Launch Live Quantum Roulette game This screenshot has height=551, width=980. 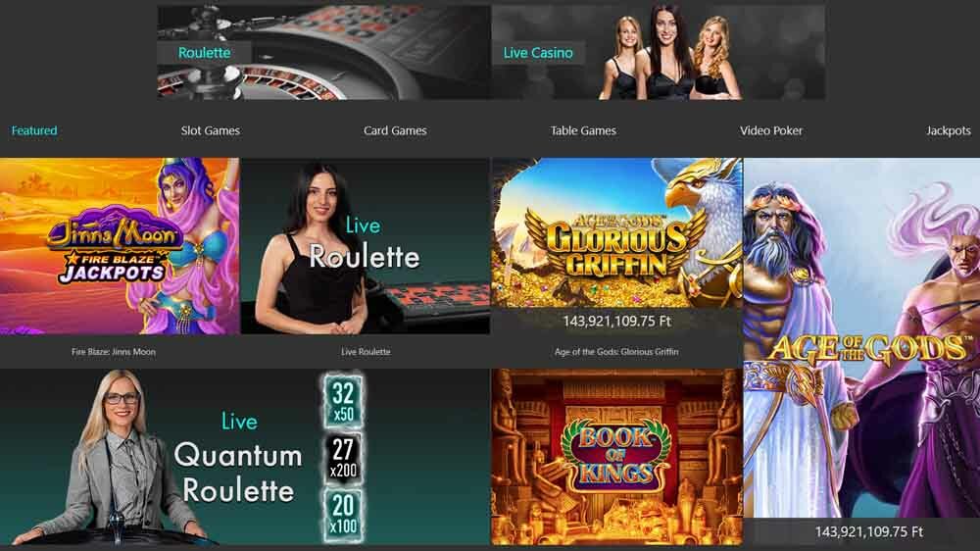coord(245,457)
